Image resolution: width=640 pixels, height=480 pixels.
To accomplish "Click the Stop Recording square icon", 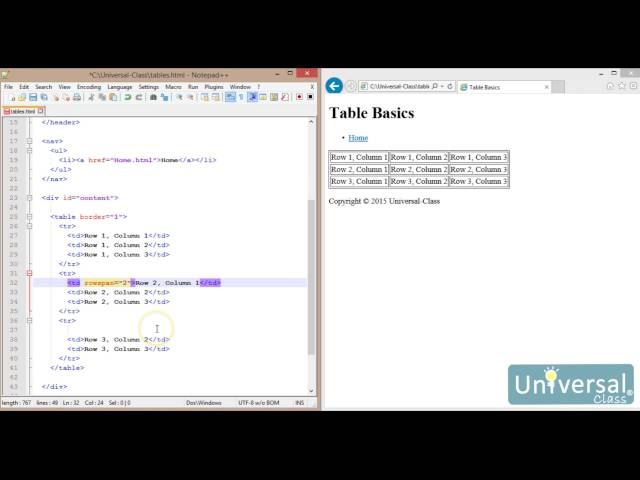I will (x=310, y=97).
